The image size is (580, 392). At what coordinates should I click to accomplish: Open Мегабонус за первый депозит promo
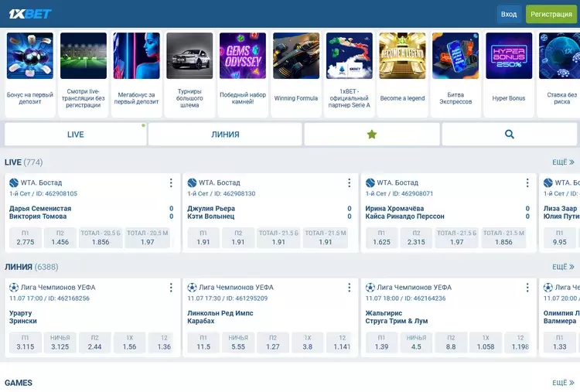point(136,74)
